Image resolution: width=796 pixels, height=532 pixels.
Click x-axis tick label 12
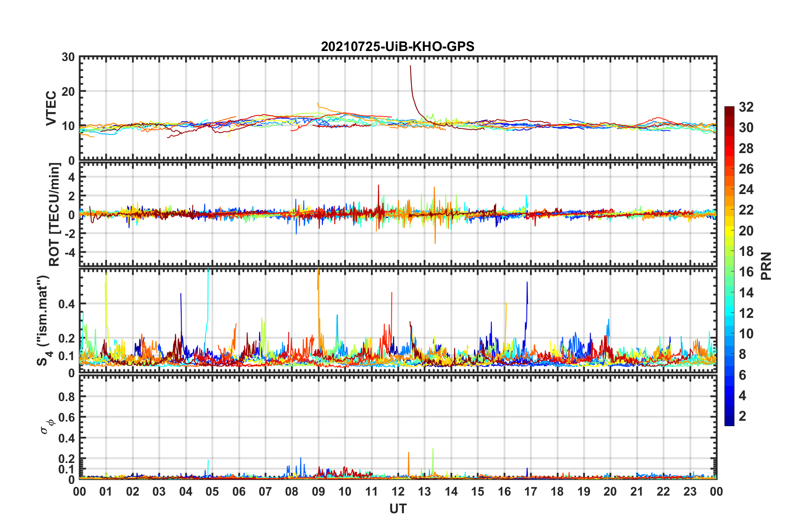pos(398,491)
